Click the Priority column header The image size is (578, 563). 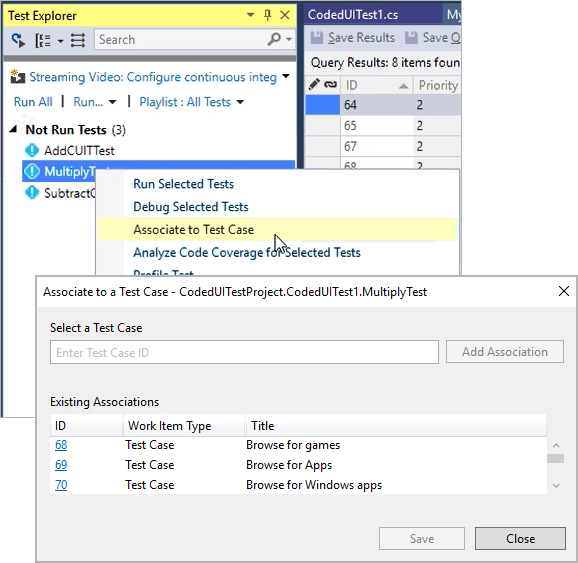coord(438,86)
